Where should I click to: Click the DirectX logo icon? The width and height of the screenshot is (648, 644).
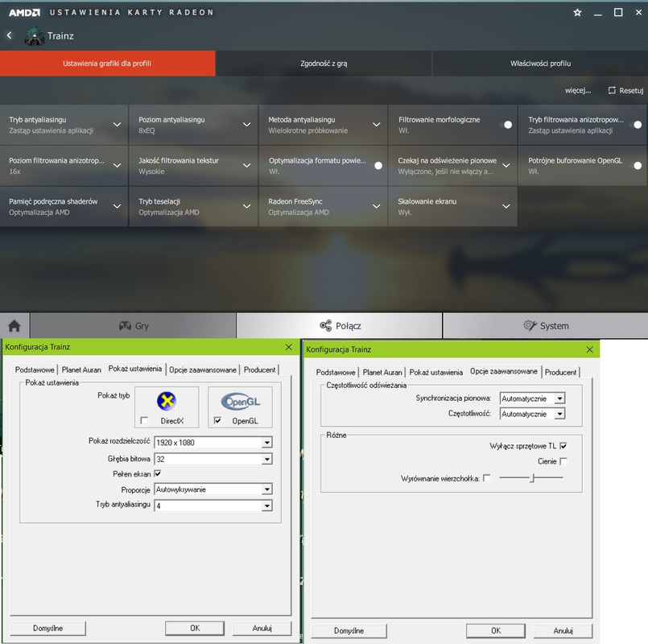tap(167, 401)
